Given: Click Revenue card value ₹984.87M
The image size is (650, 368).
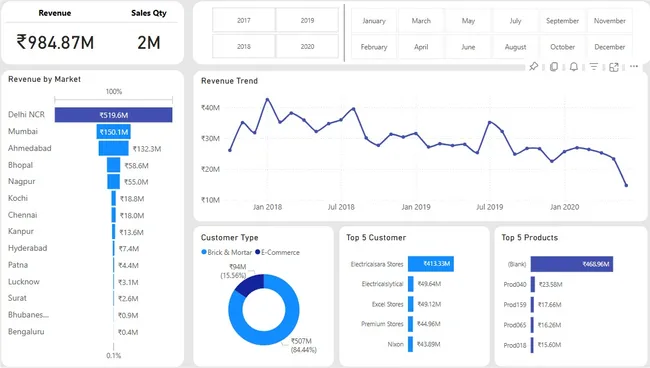Looking at the screenshot, I should pyautogui.click(x=55, y=42).
